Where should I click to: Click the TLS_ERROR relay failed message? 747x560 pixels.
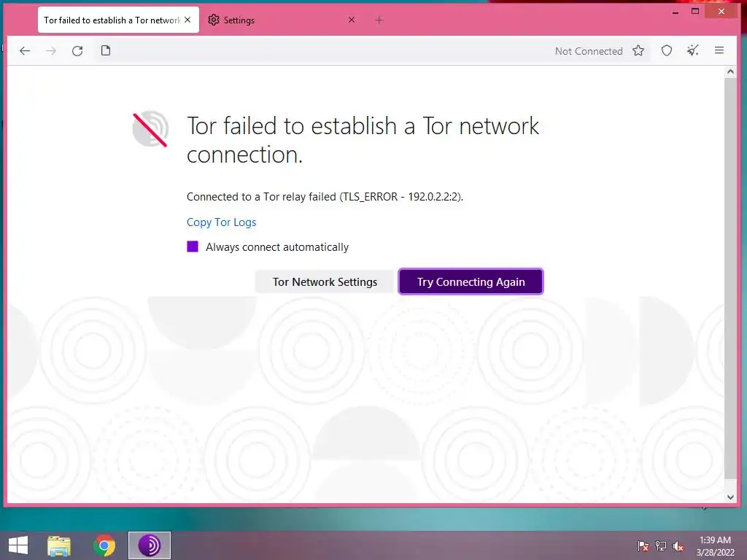pyautogui.click(x=325, y=197)
